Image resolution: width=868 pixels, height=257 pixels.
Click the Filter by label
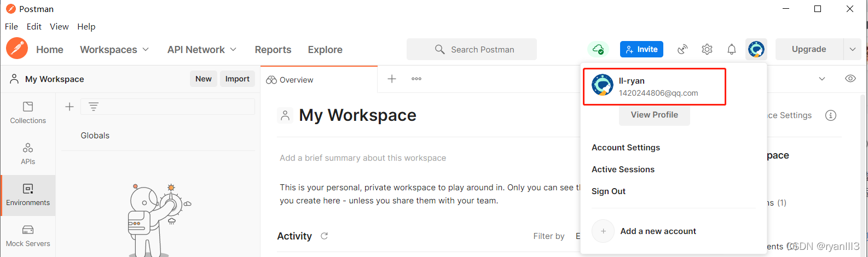click(549, 236)
